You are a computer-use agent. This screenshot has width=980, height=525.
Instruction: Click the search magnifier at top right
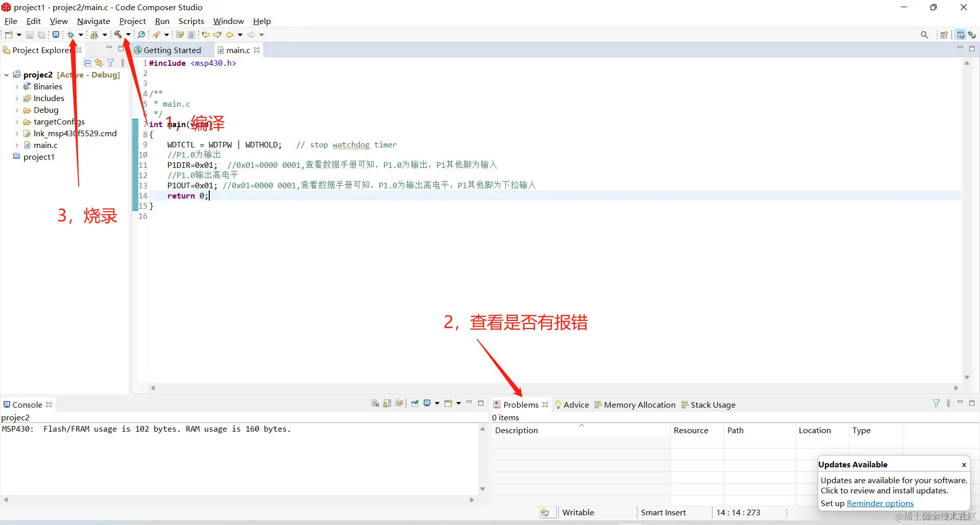[x=924, y=35]
